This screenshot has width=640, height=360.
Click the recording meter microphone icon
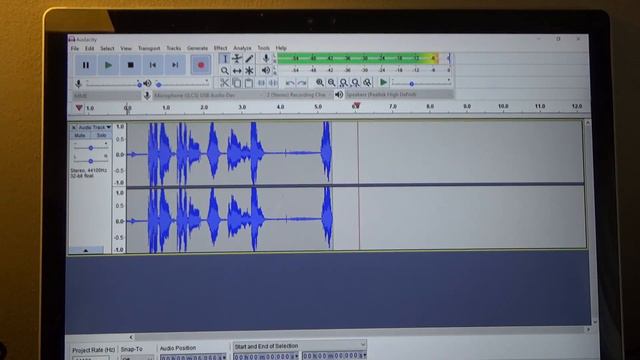pos(266,58)
